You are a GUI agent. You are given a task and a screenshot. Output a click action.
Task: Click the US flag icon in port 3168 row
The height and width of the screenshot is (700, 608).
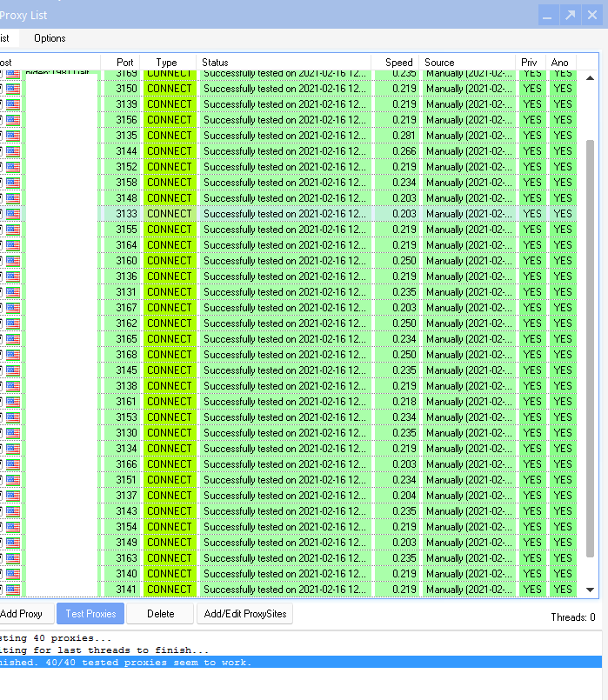click(x=13, y=355)
